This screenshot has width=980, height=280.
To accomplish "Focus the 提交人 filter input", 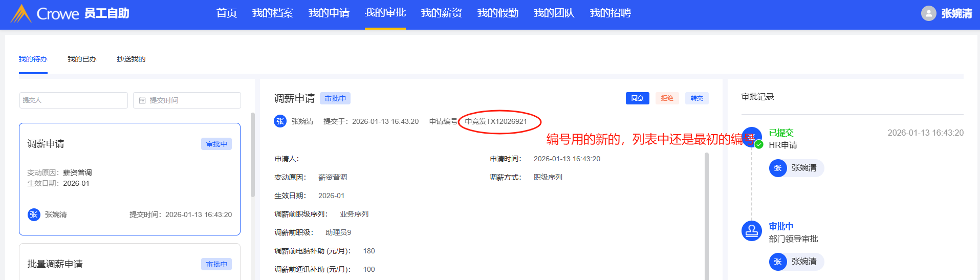I will coord(74,100).
